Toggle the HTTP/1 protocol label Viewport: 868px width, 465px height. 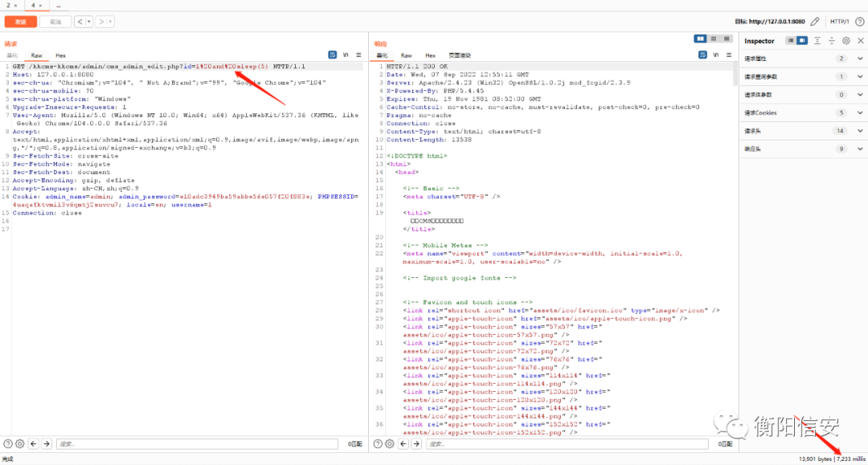pos(839,22)
